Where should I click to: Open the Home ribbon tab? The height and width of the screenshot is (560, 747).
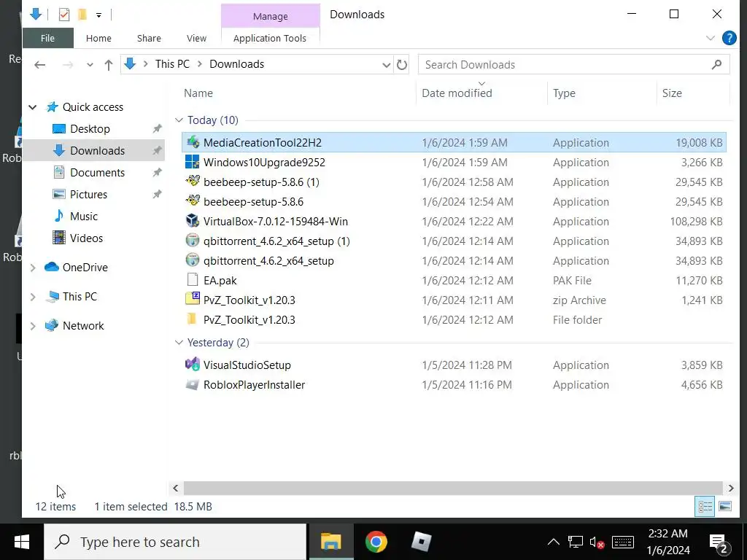(x=98, y=38)
